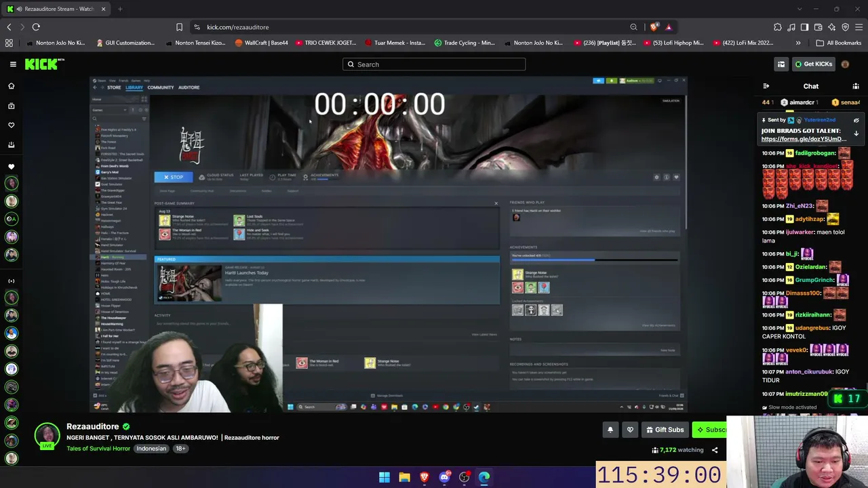This screenshot has width=868, height=488.
Task: Open the Tales of Survival Horror category
Action: (x=98, y=449)
